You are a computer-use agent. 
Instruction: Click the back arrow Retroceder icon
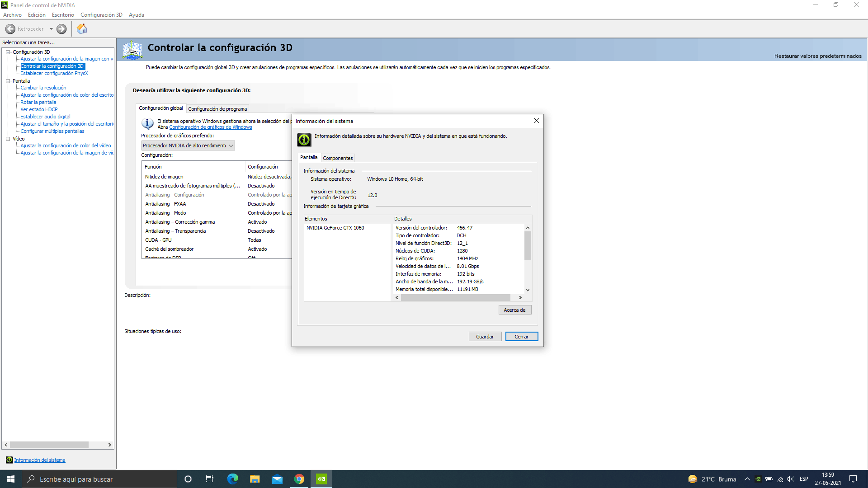click(x=10, y=29)
